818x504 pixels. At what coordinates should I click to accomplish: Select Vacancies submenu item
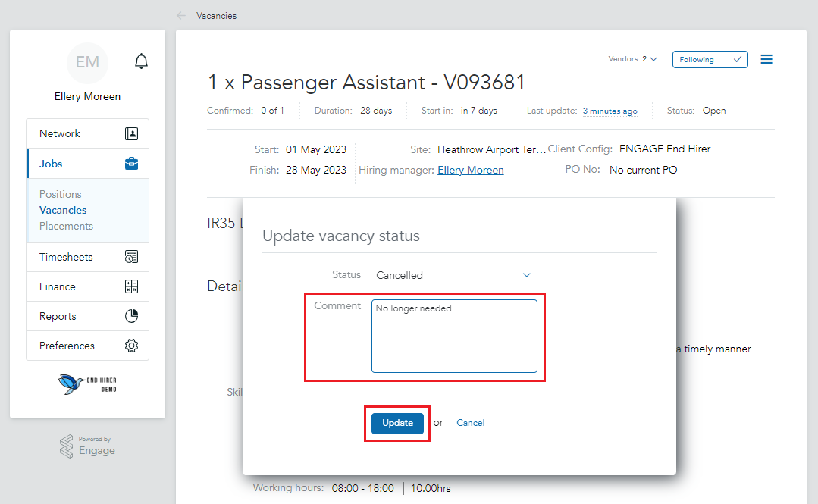point(63,210)
